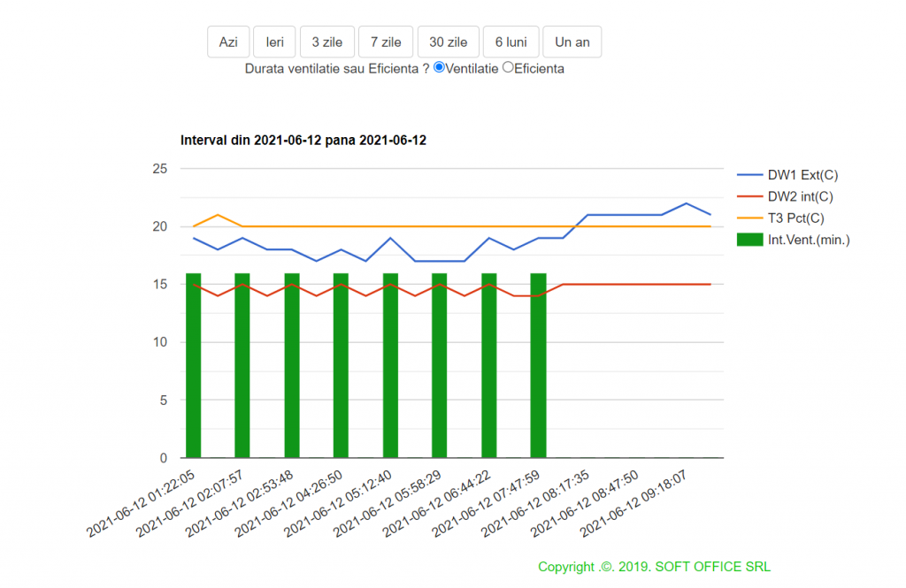Click the blue line peak at 22
Screen dimensions: 906x588
click(687, 203)
